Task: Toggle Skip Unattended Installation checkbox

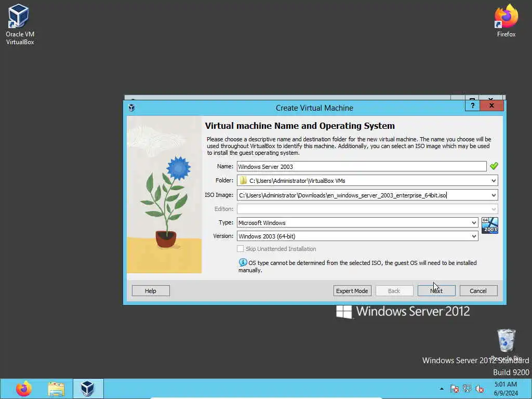Action: pyautogui.click(x=240, y=249)
